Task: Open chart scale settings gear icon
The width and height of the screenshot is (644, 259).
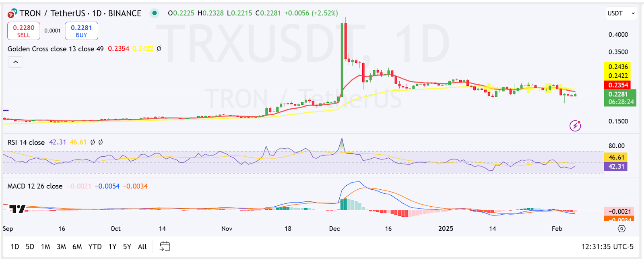Action: pos(621,228)
